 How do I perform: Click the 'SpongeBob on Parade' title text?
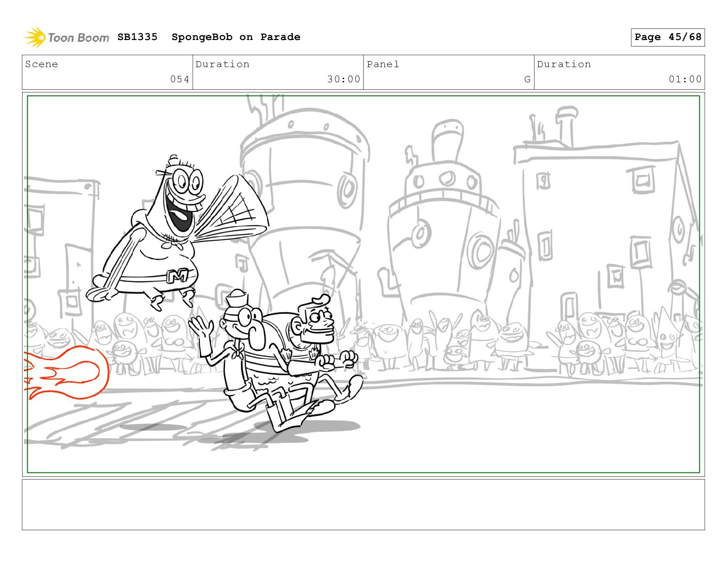coord(236,37)
